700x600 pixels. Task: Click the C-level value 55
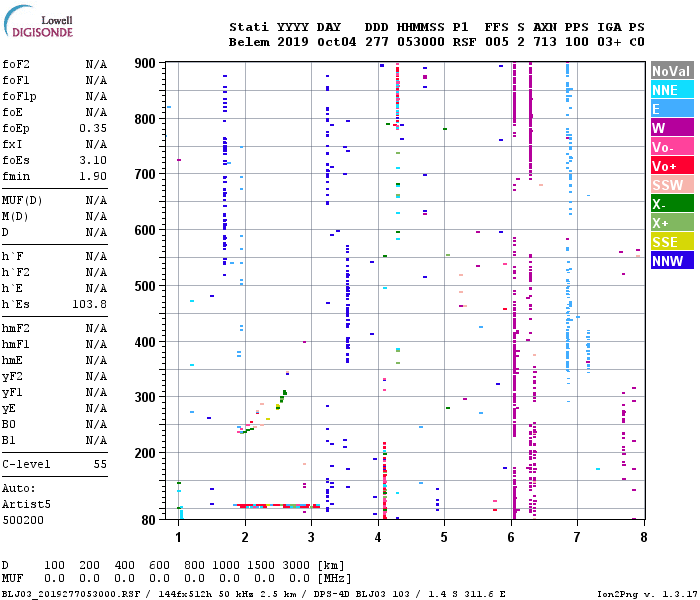100,464
